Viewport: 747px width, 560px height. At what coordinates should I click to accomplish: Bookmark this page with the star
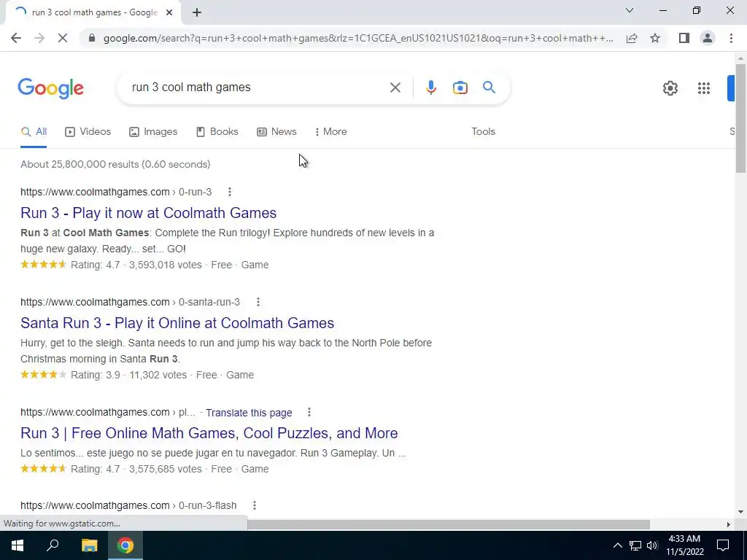tap(655, 38)
